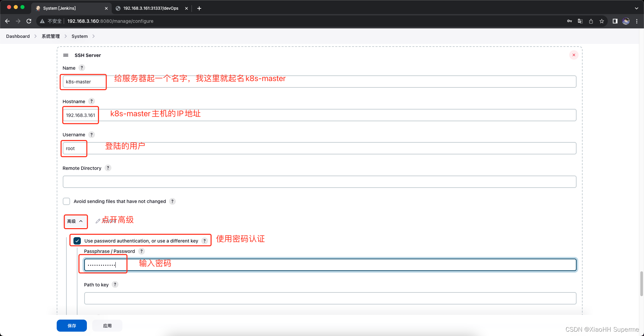Delete the SSH Server with the red X
The height and width of the screenshot is (336, 644).
coord(574,55)
